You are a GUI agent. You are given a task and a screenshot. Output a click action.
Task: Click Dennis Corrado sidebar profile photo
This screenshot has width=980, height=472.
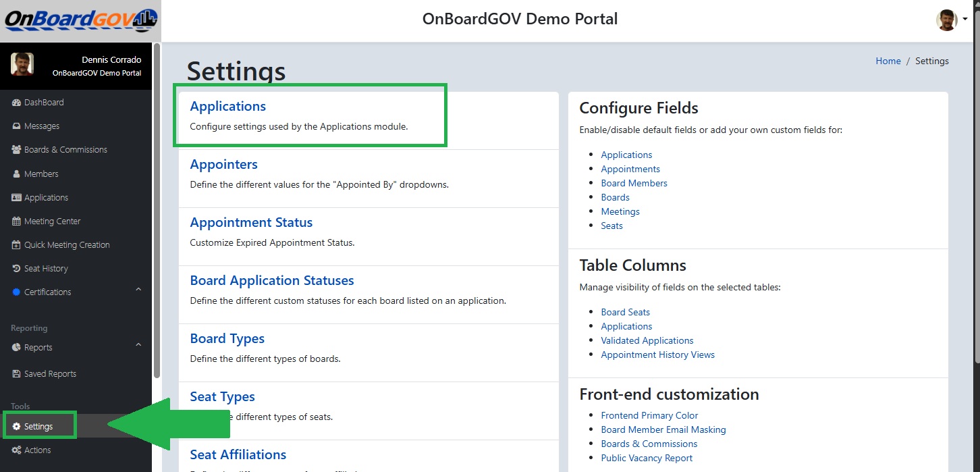point(22,64)
